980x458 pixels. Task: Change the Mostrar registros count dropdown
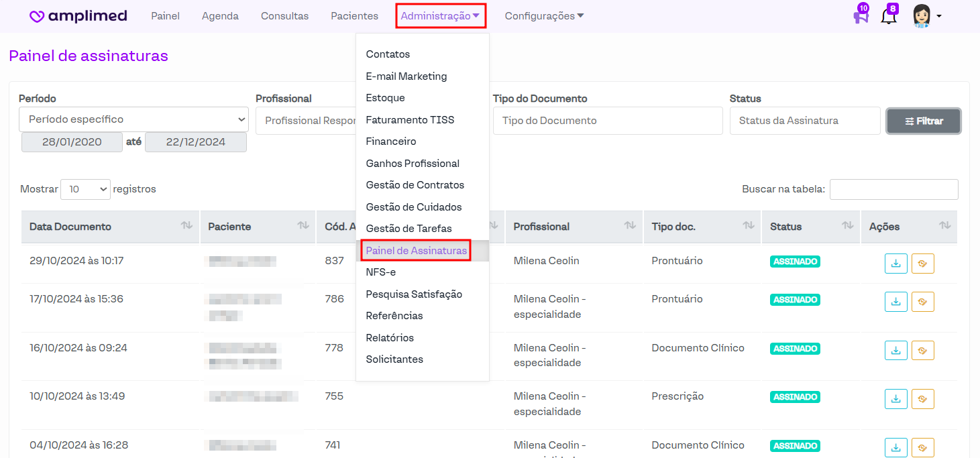[85, 190]
